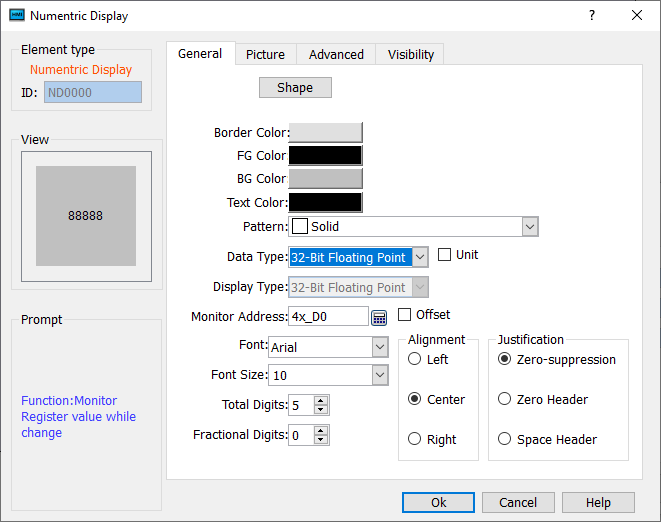Click the Monitor Address input field

pyautogui.click(x=328, y=317)
